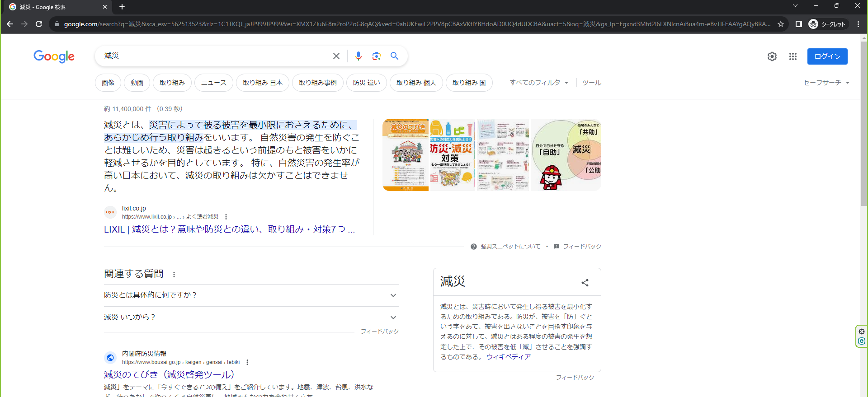Click 強調スニペットについて help link
The width and height of the screenshot is (868, 397).
pos(505,247)
